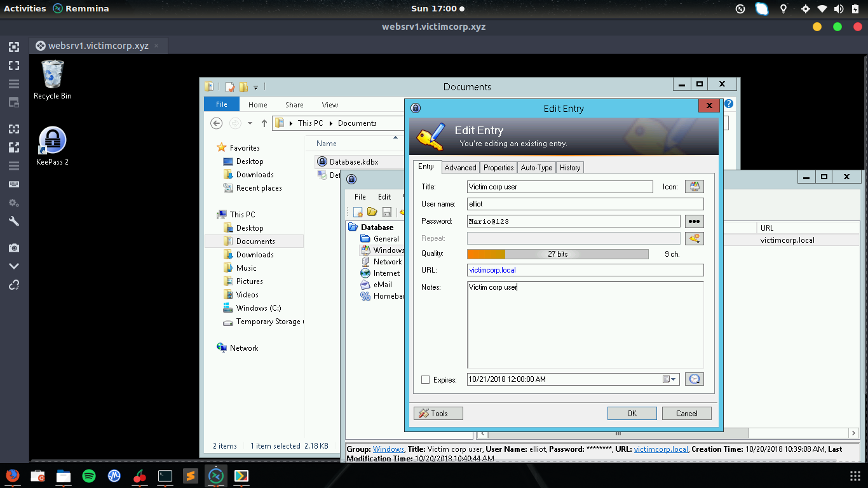Click the Properties quick access icon in Explorer
Viewport: 868px width, 488px height.
coord(230,87)
